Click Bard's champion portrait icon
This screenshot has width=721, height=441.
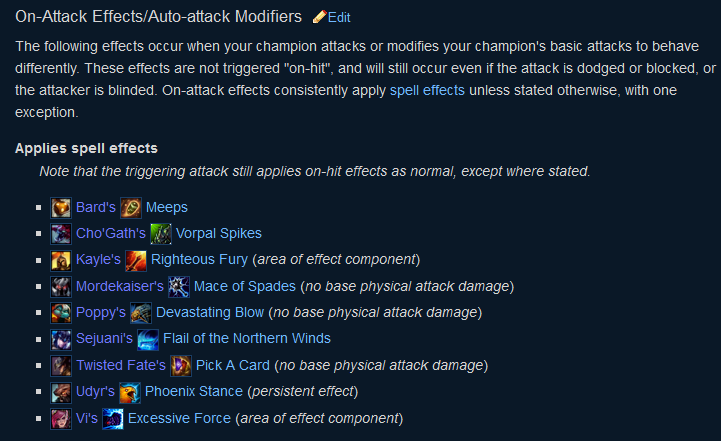click(x=61, y=208)
